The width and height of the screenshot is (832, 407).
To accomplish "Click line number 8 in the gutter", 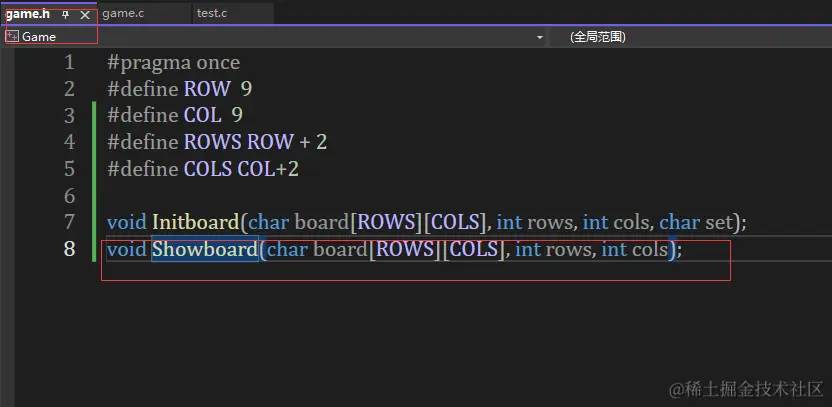I will point(70,249).
